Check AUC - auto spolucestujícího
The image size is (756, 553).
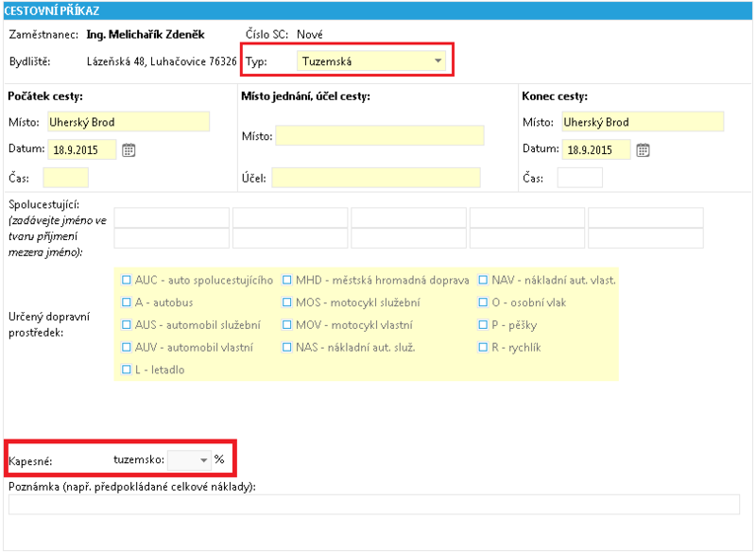[127, 280]
